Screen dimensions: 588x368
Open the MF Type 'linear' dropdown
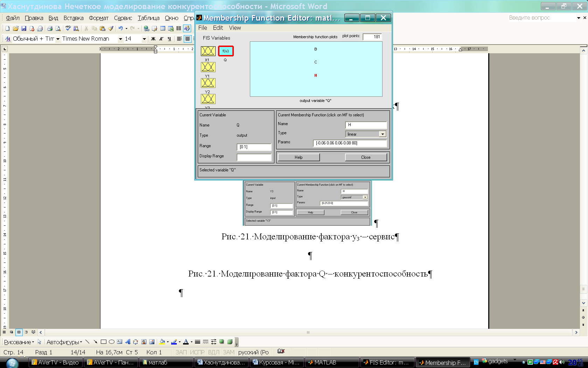click(383, 134)
